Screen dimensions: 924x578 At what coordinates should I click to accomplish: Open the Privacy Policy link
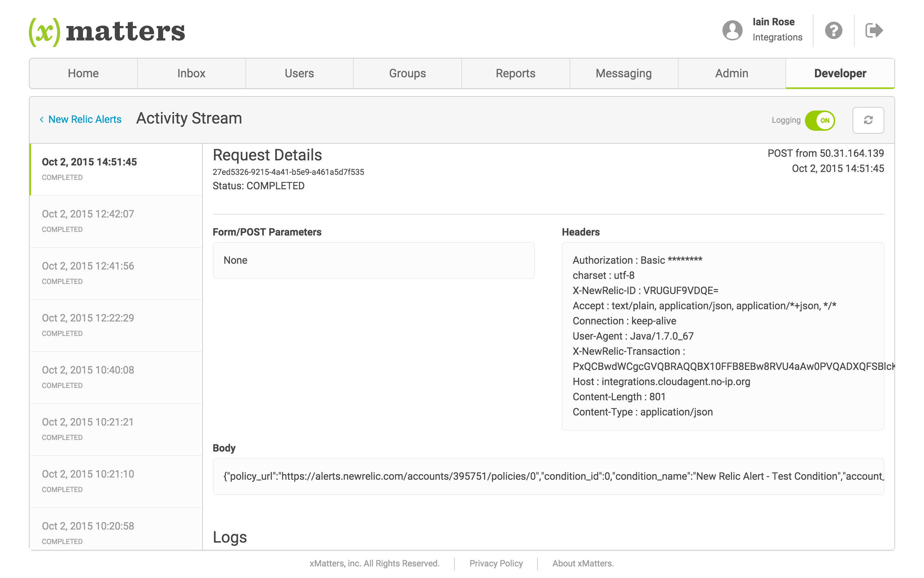496,564
